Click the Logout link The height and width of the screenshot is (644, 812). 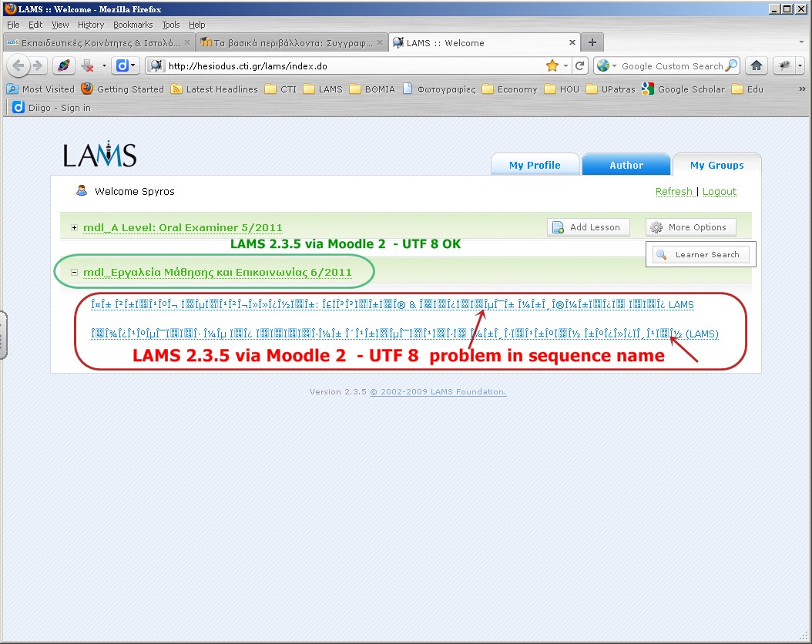719,191
